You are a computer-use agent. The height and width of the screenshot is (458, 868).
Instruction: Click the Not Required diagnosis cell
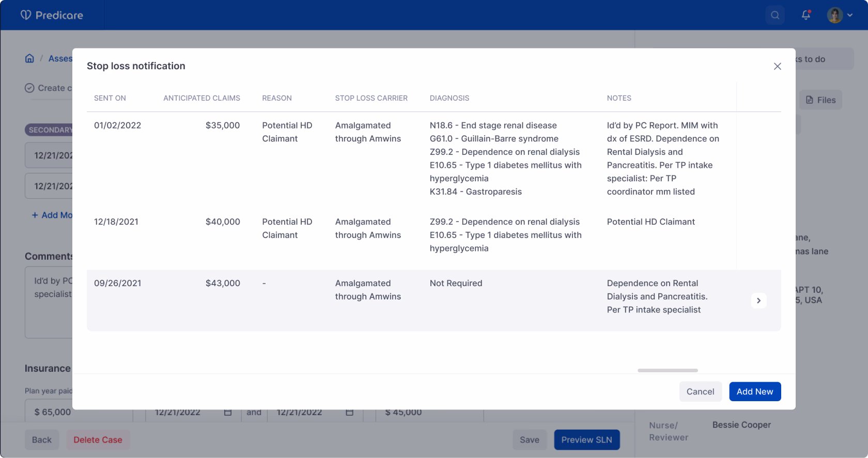[x=456, y=283]
